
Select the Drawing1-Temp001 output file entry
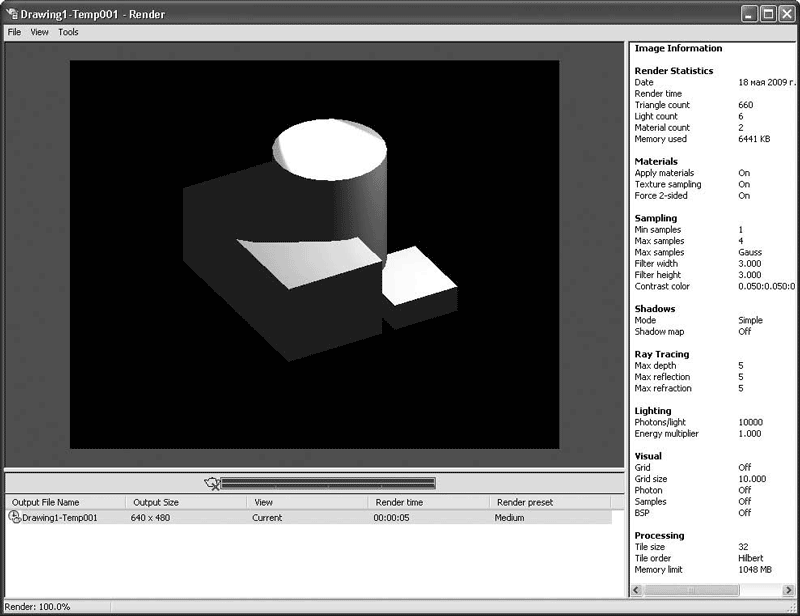(60, 518)
